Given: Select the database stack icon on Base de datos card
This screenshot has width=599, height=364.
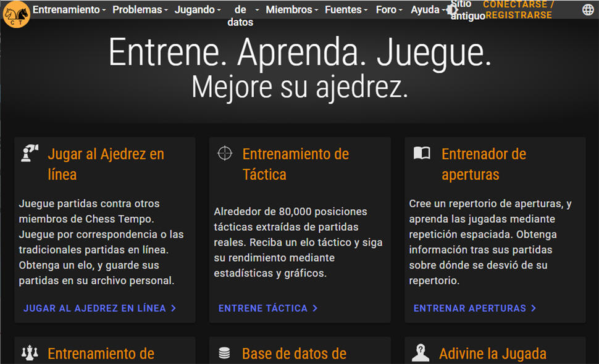Looking at the screenshot, I should (226, 354).
